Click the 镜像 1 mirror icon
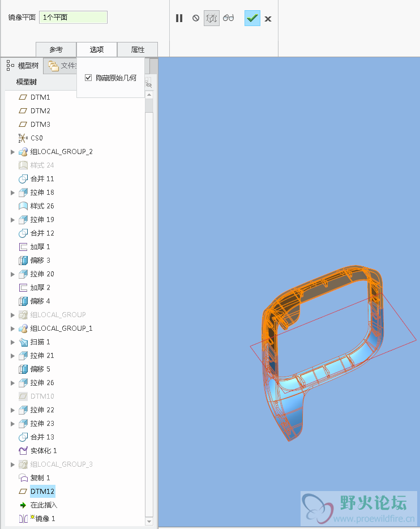 [23, 519]
